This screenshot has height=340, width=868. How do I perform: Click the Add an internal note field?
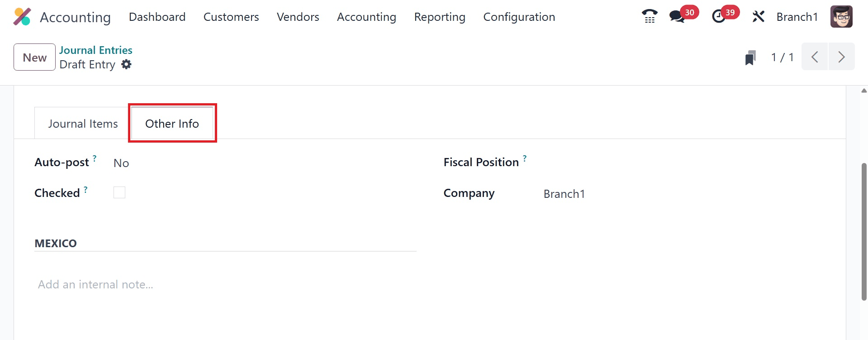[225, 284]
